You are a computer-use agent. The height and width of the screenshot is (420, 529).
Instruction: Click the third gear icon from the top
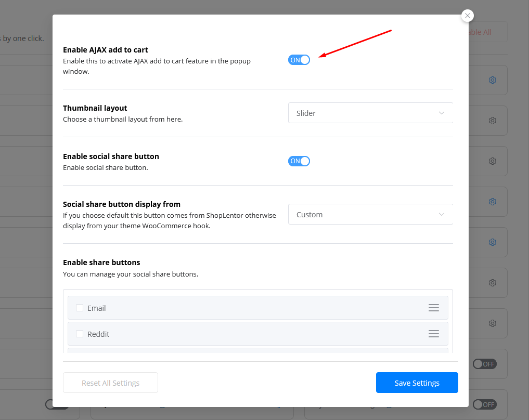[x=492, y=161]
